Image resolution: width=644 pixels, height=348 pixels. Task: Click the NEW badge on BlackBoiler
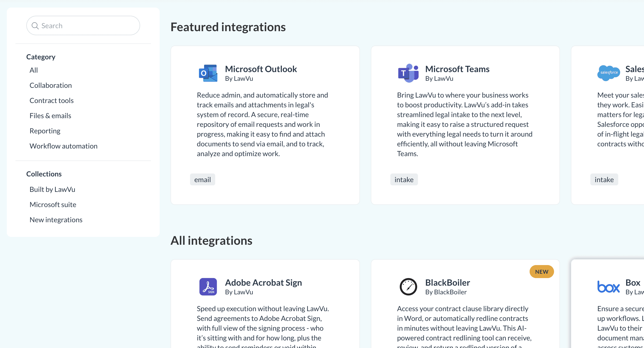542,272
